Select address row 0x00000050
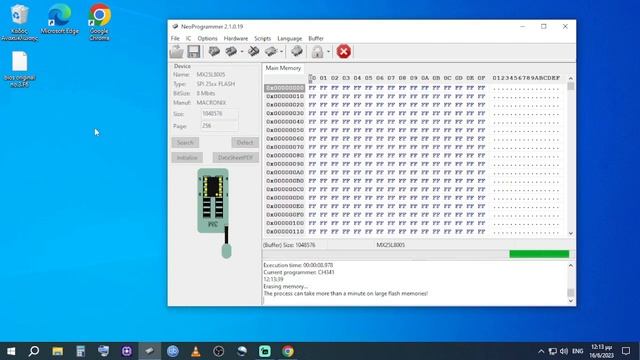The width and height of the screenshot is (640, 360). coord(284,130)
